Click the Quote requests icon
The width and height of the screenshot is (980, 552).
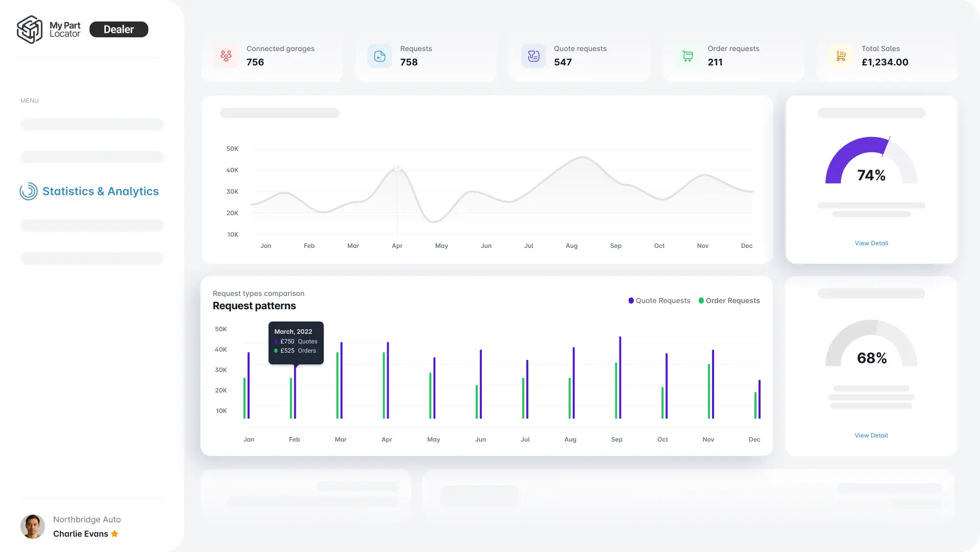[533, 56]
